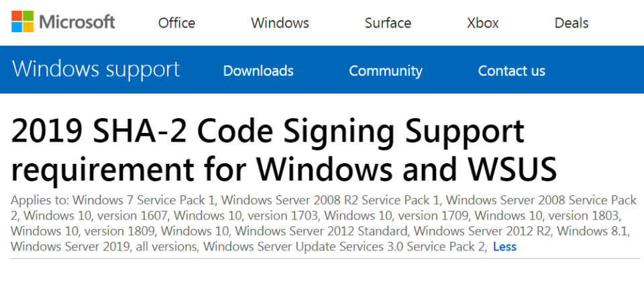Click the yellow square of the Microsoft logo
Screen dimensions: 644x282
[x=28, y=27]
